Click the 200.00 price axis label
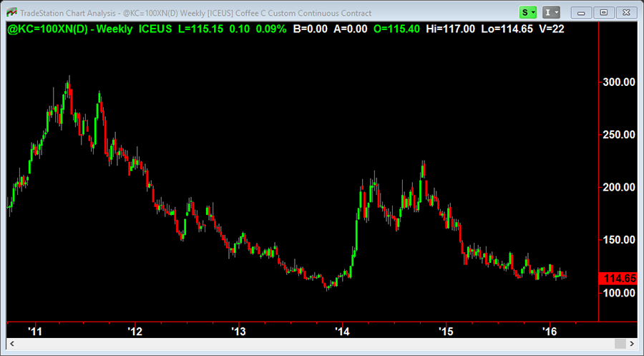Image resolution: width=644 pixels, height=356 pixels. [619, 187]
